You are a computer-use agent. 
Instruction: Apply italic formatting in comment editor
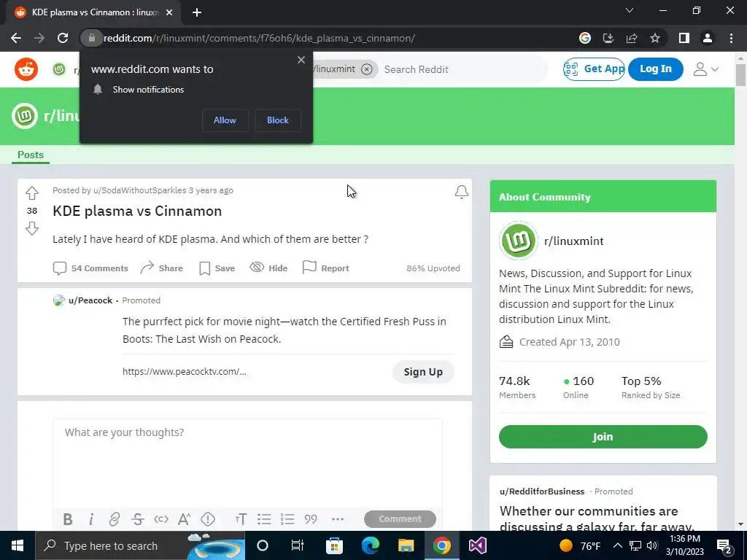pyautogui.click(x=91, y=519)
